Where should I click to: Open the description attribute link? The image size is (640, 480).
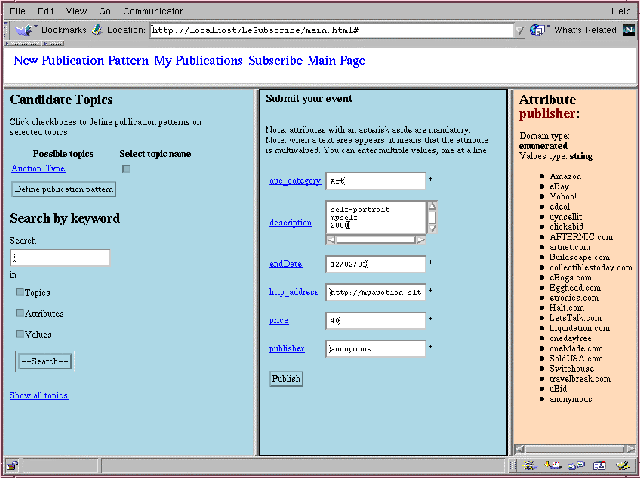pos(290,222)
